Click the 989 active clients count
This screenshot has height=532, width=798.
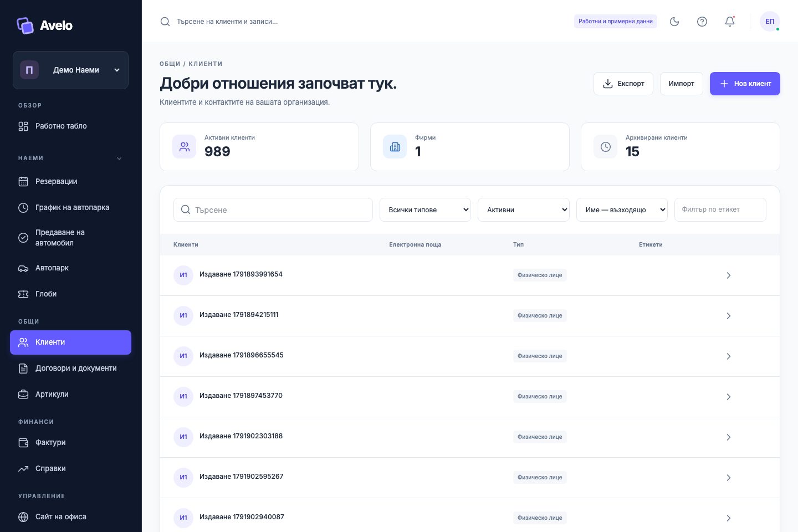[x=217, y=152]
